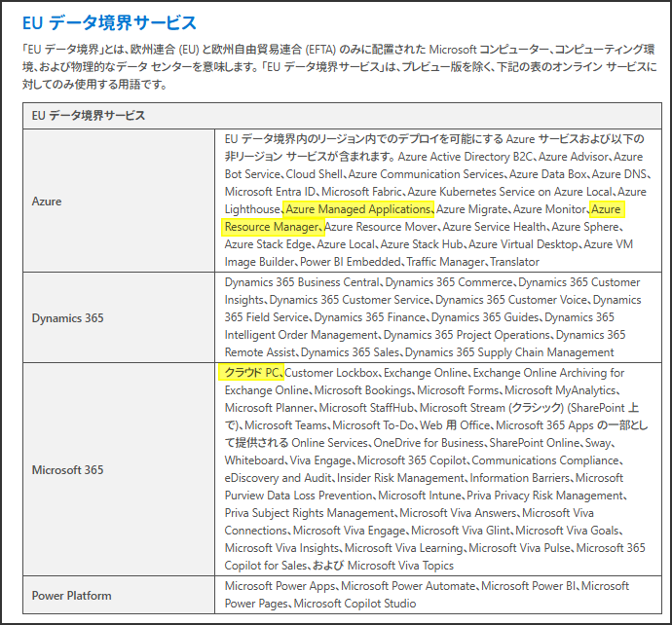Click 'Translator' at end of Azure list

click(x=515, y=262)
